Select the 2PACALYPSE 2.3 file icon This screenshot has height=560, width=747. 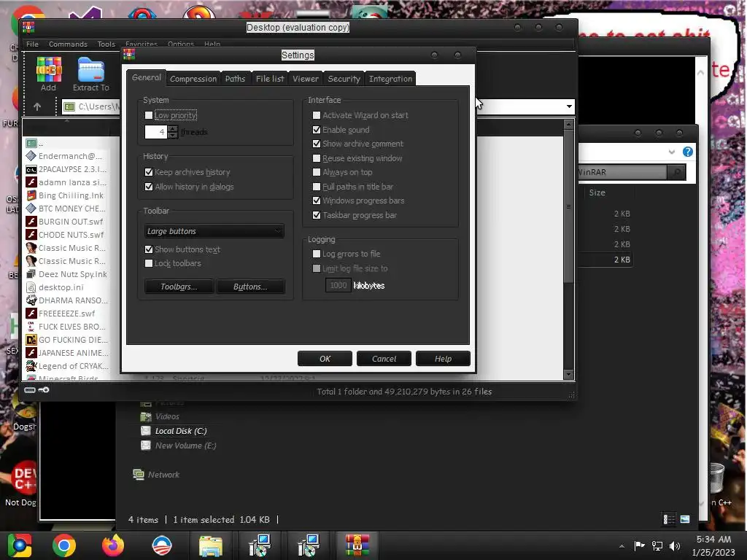(31, 169)
